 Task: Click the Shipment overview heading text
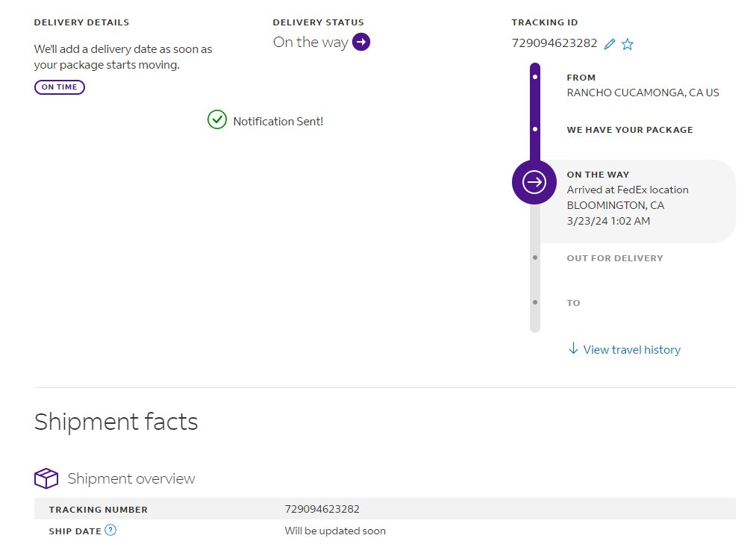click(131, 478)
